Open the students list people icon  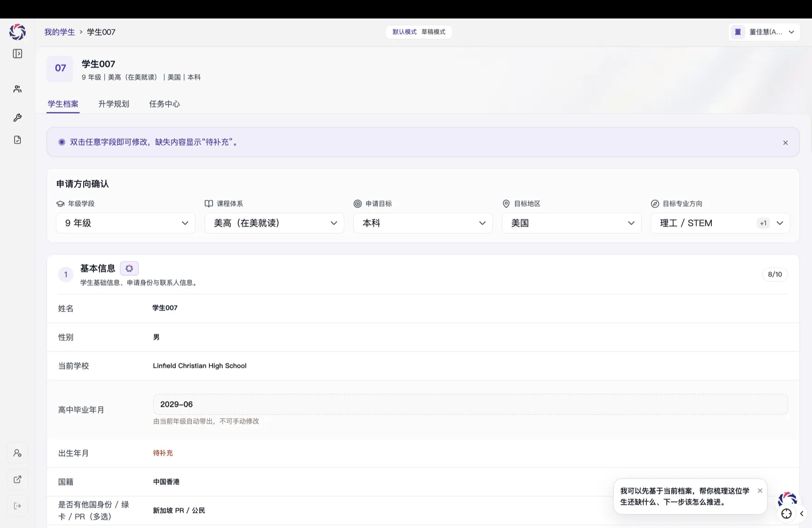18,89
